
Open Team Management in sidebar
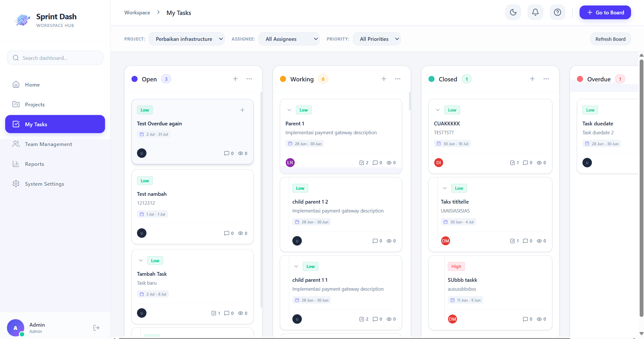coord(55,144)
